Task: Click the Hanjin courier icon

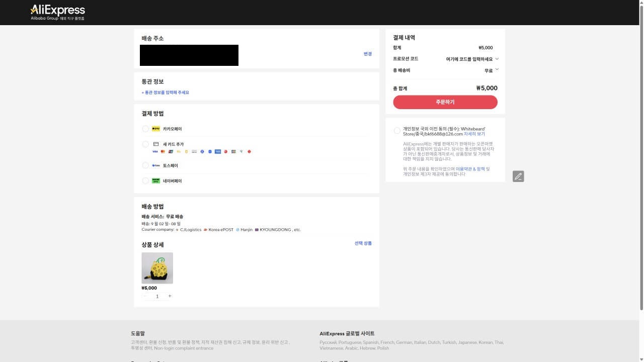Action: [237, 230]
